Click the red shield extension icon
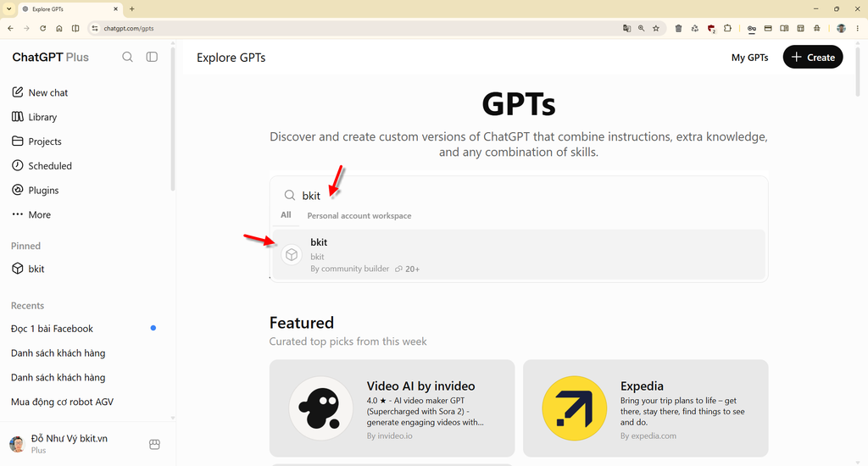This screenshot has height=466, width=868. coord(711,29)
